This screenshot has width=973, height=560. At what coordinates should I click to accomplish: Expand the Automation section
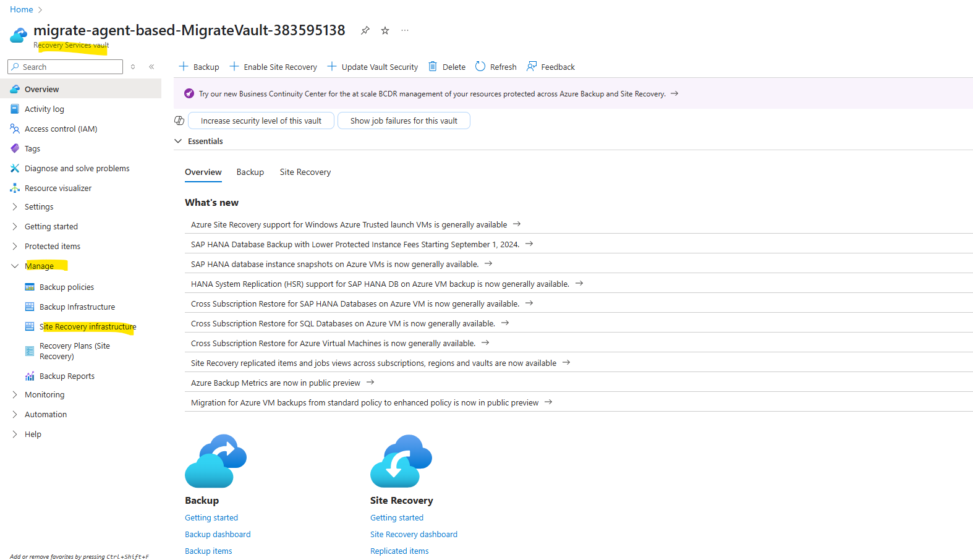click(x=15, y=414)
